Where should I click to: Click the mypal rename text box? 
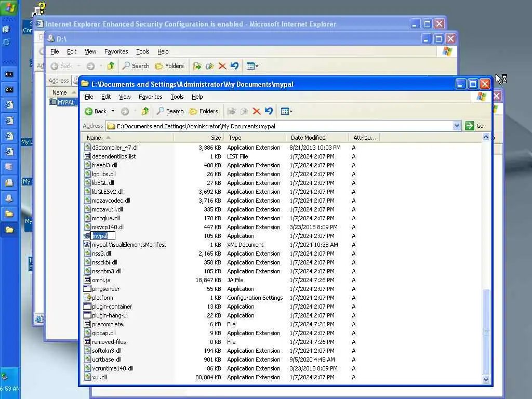pos(103,236)
